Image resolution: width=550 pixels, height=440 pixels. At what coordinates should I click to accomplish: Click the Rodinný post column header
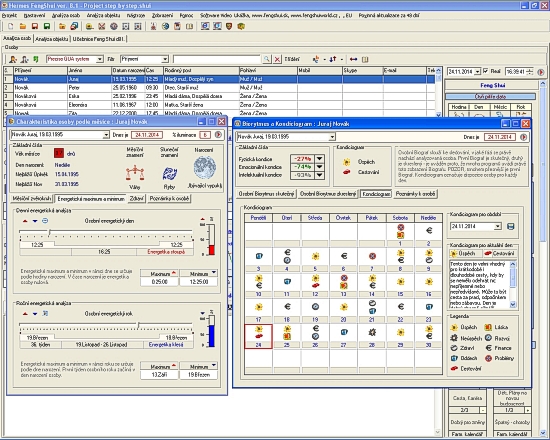(201, 71)
